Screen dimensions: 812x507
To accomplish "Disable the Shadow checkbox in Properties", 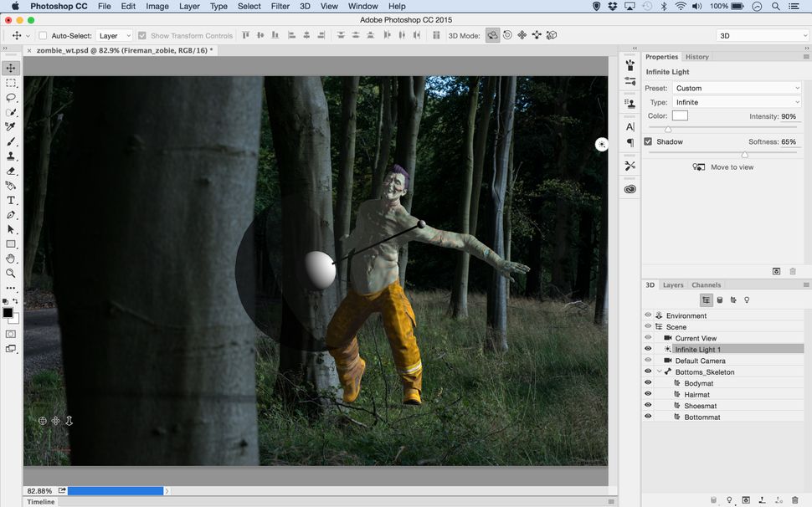I will pos(647,141).
